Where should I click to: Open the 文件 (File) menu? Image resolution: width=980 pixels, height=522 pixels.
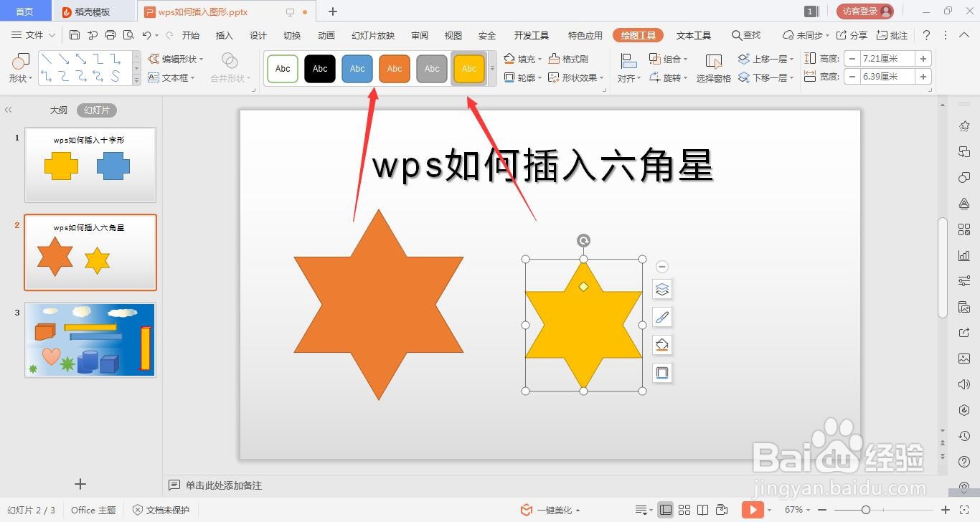[34, 35]
